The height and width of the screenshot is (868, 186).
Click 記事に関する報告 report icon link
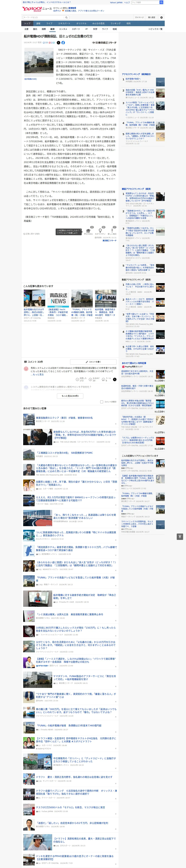pos(31,233)
